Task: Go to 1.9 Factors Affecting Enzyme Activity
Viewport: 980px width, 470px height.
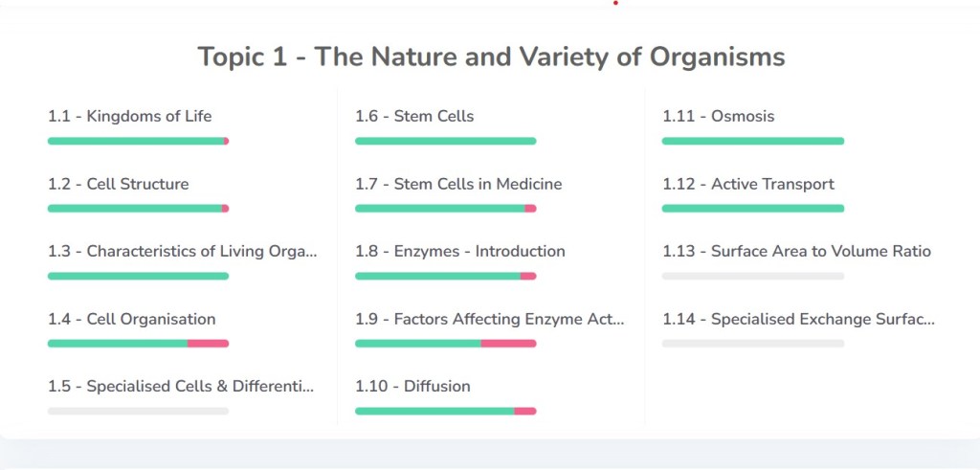Action: point(489,320)
